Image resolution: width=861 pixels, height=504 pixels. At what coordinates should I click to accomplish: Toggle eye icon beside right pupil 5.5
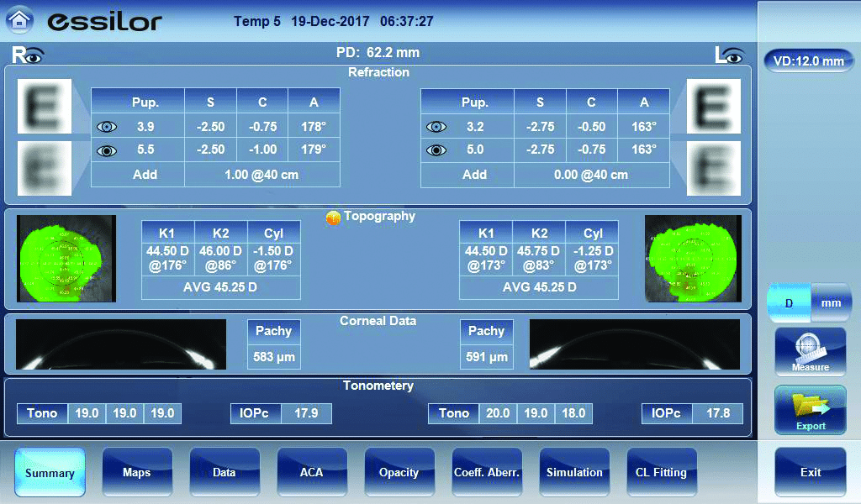(107, 151)
